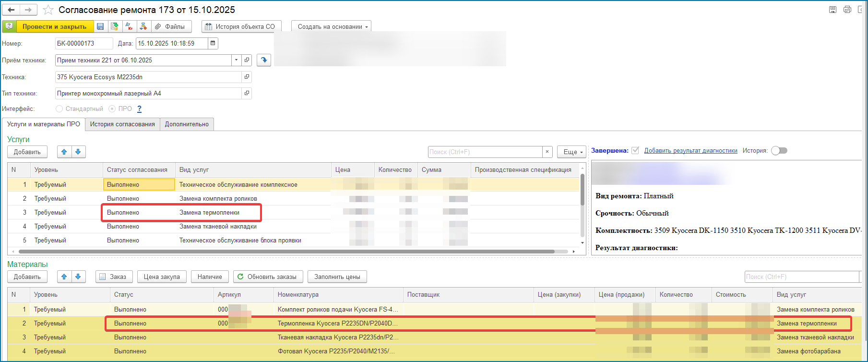Open the Еще menu in Услуги
Viewport: 868px width, 362px height.
[572, 152]
